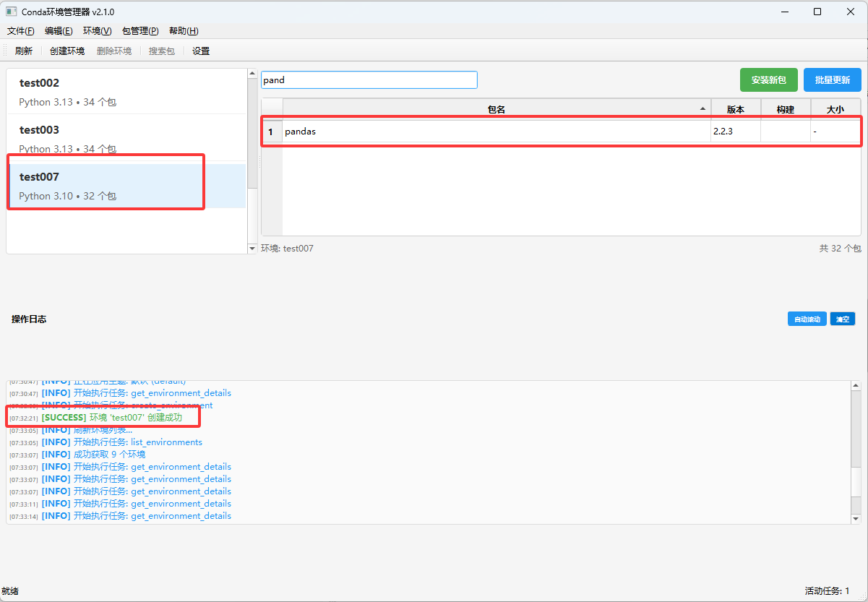This screenshot has height=602, width=868.
Task: Sort by the 包名 column header
Action: (497, 109)
